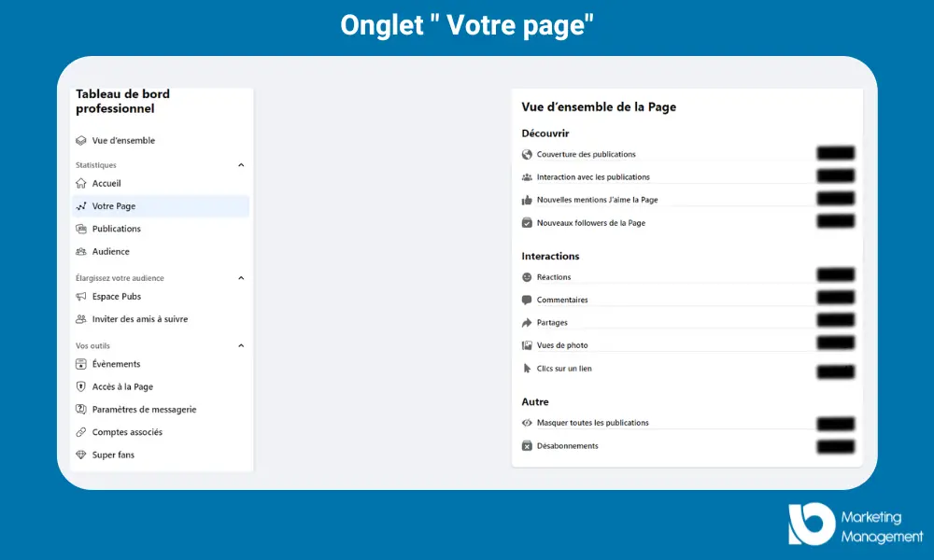Select the Votre Page menu item

pos(161,206)
